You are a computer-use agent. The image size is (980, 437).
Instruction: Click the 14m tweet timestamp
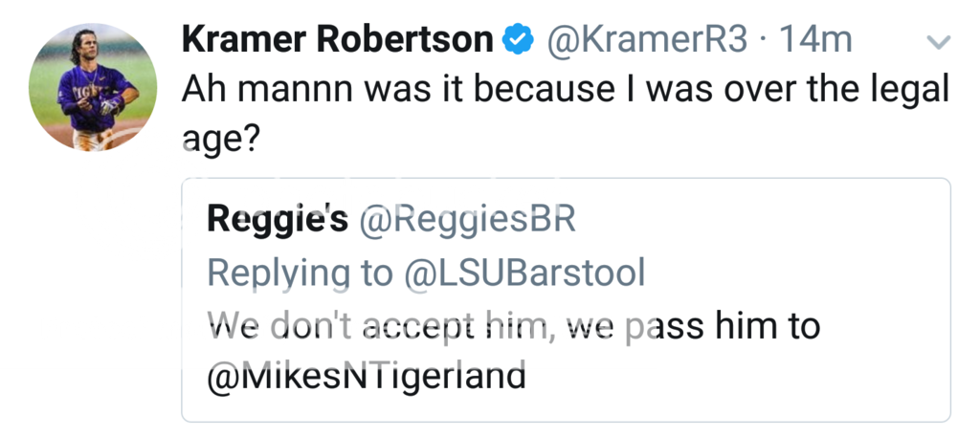[816, 39]
